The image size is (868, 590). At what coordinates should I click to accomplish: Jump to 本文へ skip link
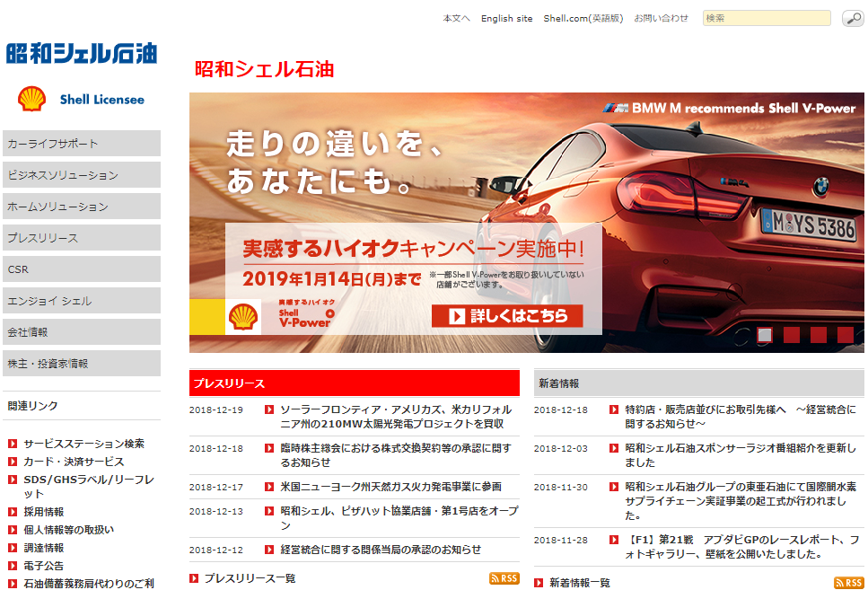coord(456,18)
